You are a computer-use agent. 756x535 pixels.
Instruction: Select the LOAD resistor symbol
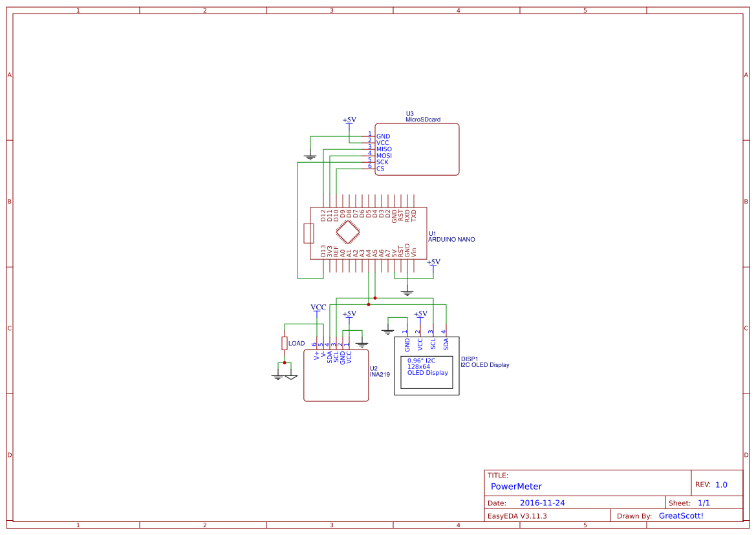[x=285, y=342]
